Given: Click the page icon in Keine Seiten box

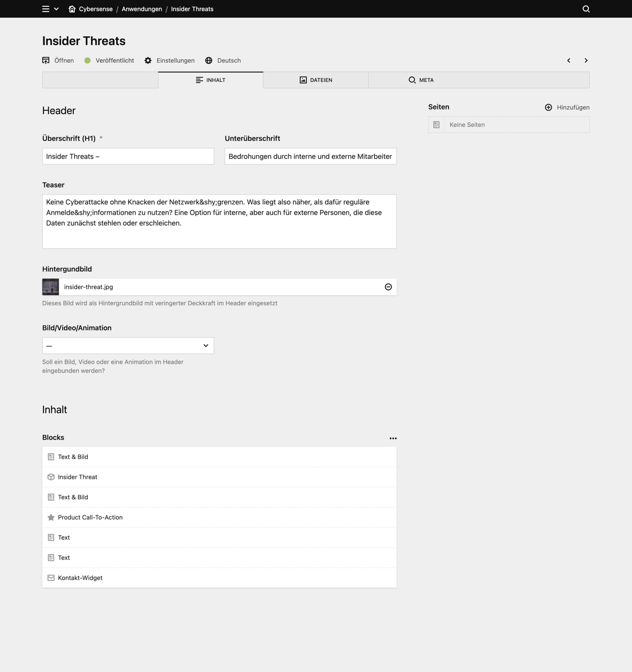Looking at the screenshot, I should [436, 124].
